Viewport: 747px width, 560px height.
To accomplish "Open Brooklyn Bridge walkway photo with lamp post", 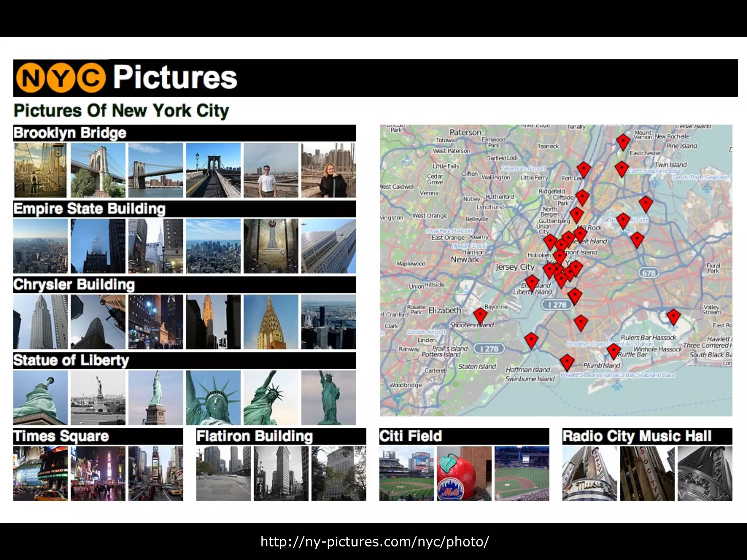I will pyautogui.click(x=213, y=170).
